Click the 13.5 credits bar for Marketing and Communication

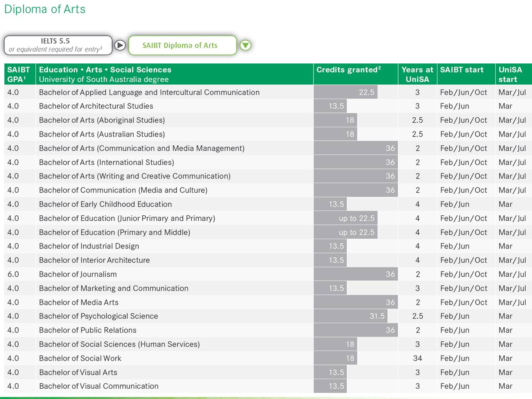point(330,288)
